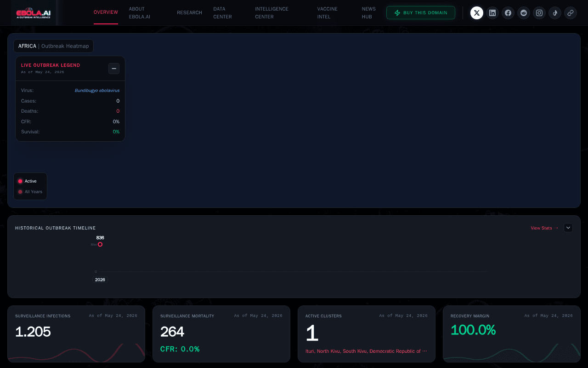Select the Active outbreak filter
The height and width of the screenshot is (368, 588).
28,181
